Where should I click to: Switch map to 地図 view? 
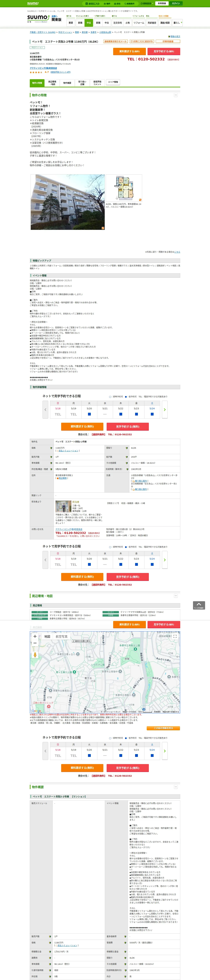point(47,637)
